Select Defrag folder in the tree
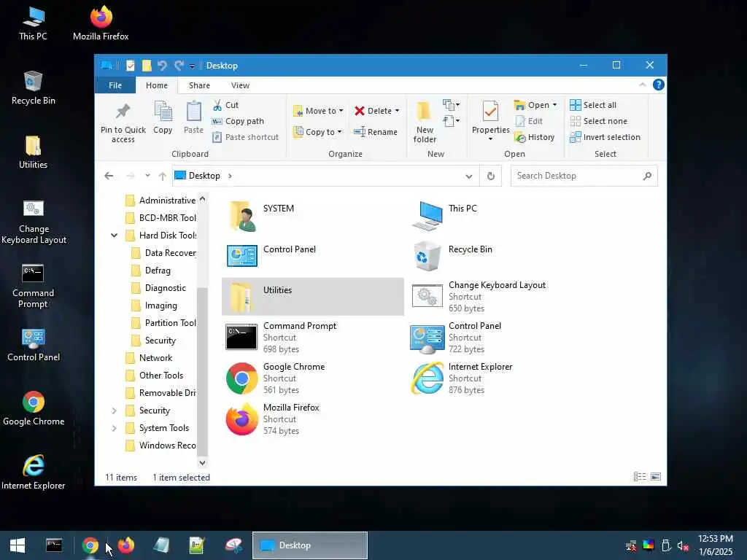 [x=152, y=271]
